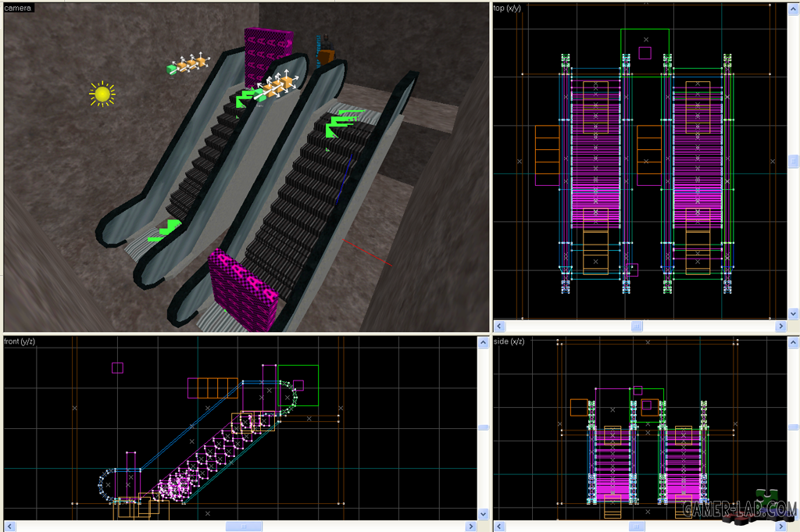Click the "side (x/z)" viewport label
The image size is (800, 532).
(509, 341)
